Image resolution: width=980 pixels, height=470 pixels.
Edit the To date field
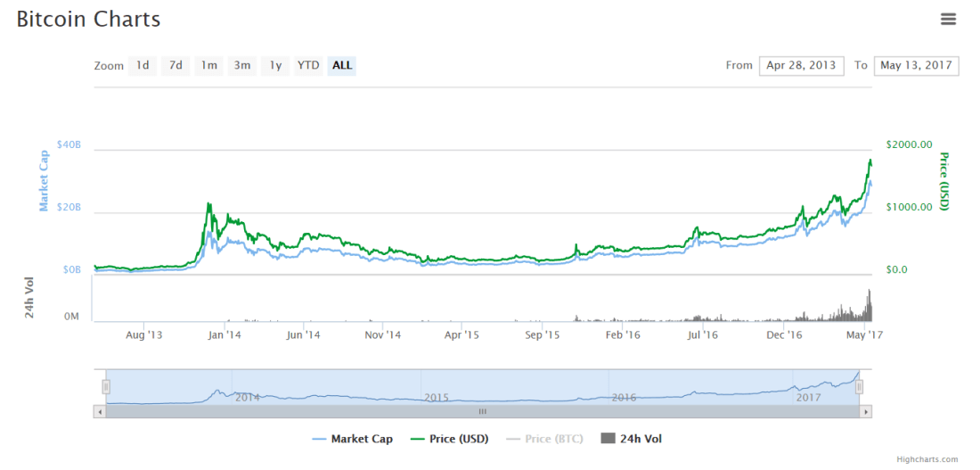pyautogui.click(x=916, y=66)
